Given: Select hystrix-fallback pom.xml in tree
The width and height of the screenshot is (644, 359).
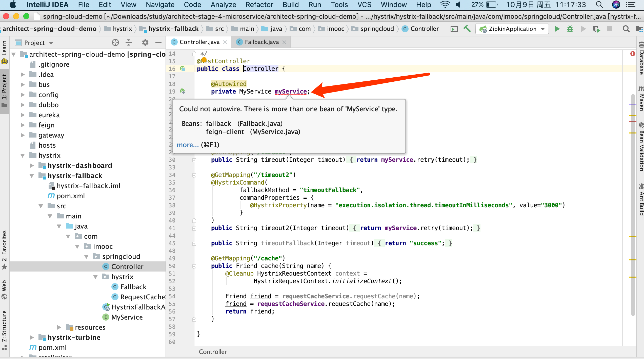Looking at the screenshot, I should point(71,196).
